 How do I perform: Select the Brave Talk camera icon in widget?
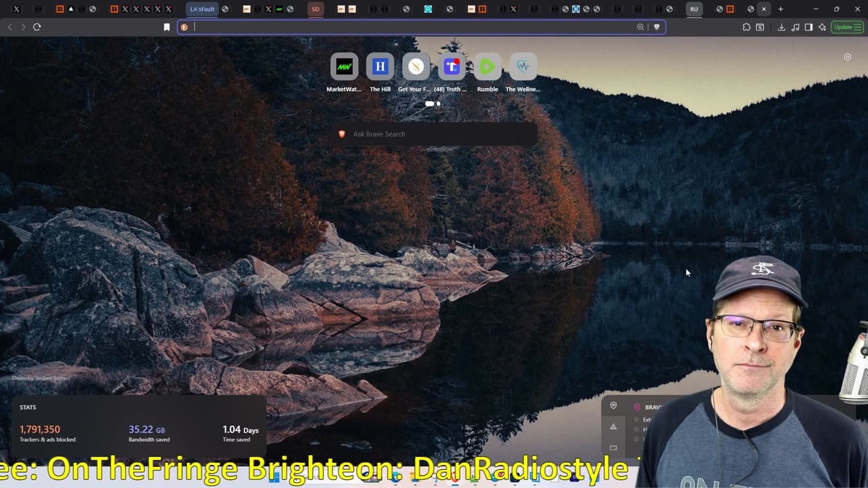pos(614,447)
